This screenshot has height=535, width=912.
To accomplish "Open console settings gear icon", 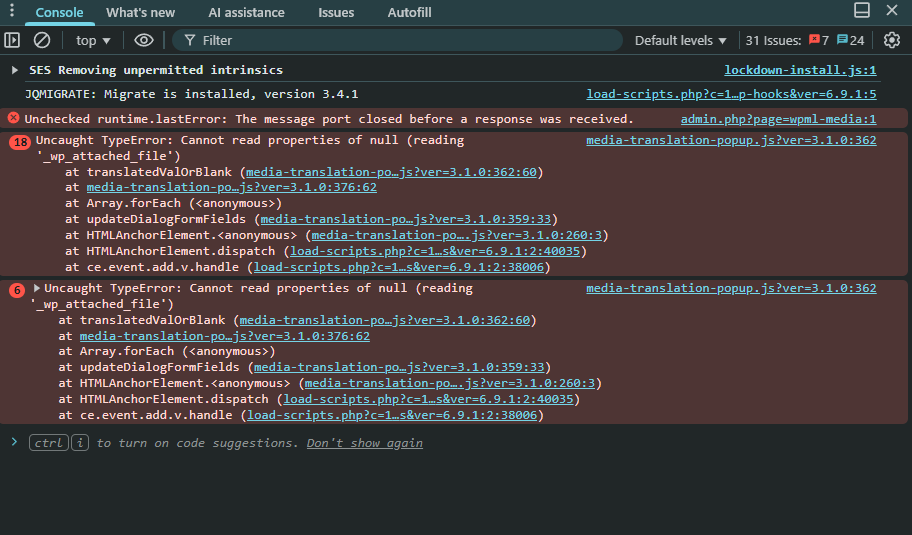I will (892, 40).
